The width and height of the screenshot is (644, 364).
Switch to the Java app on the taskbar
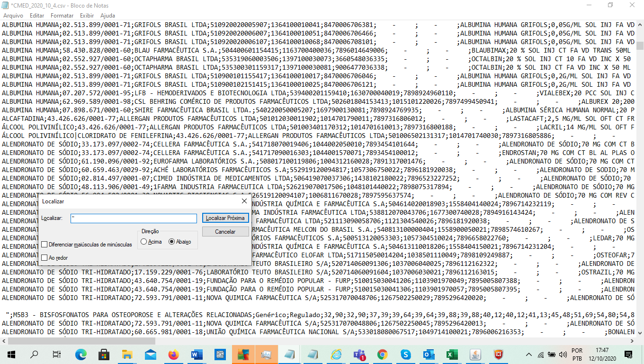(x=475, y=354)
